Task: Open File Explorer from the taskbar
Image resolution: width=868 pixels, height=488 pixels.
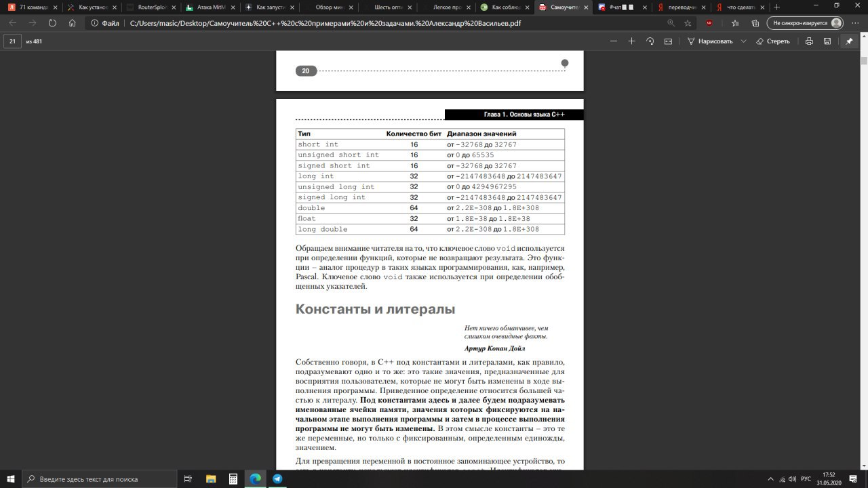Action: click(211, 479)
